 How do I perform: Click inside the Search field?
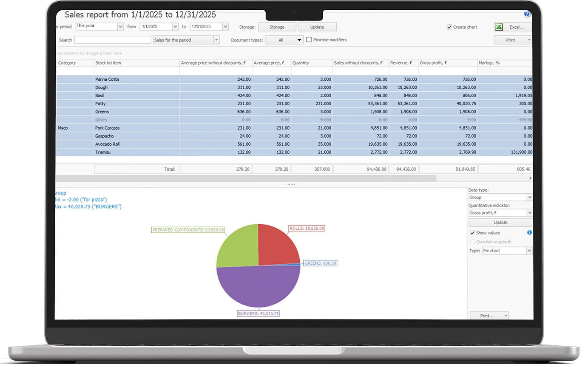pyautogui.click(x=112, y=40)
